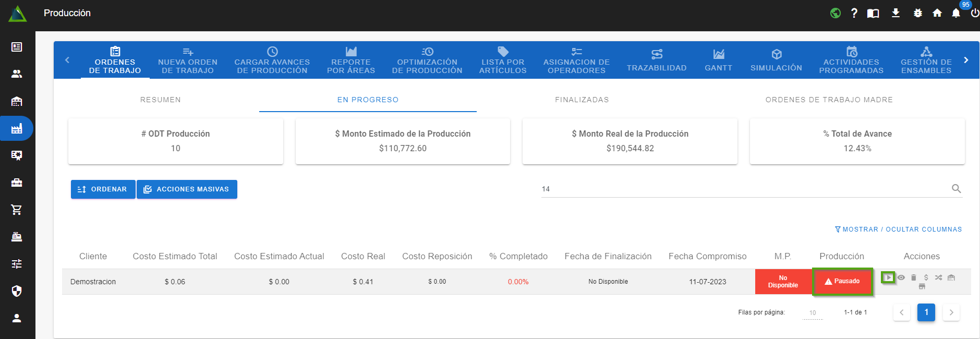Click the Ordenar button
Image resolution: width=980 pixels, height=339 pixels.
pyautogui.click(x=103, y=189)
